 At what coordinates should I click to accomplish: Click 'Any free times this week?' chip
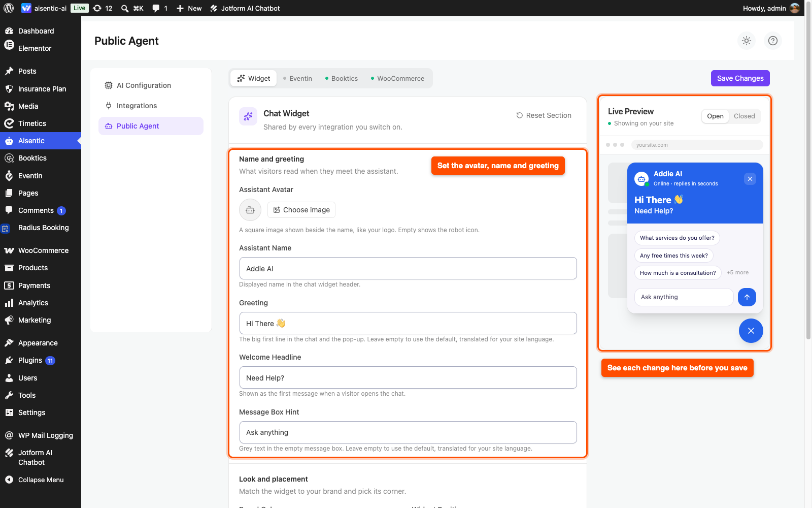pyautogui.click(x=674, y=256)
